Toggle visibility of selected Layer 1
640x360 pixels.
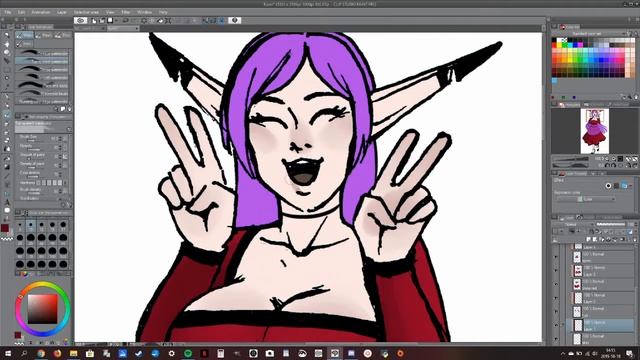[556, 325]
